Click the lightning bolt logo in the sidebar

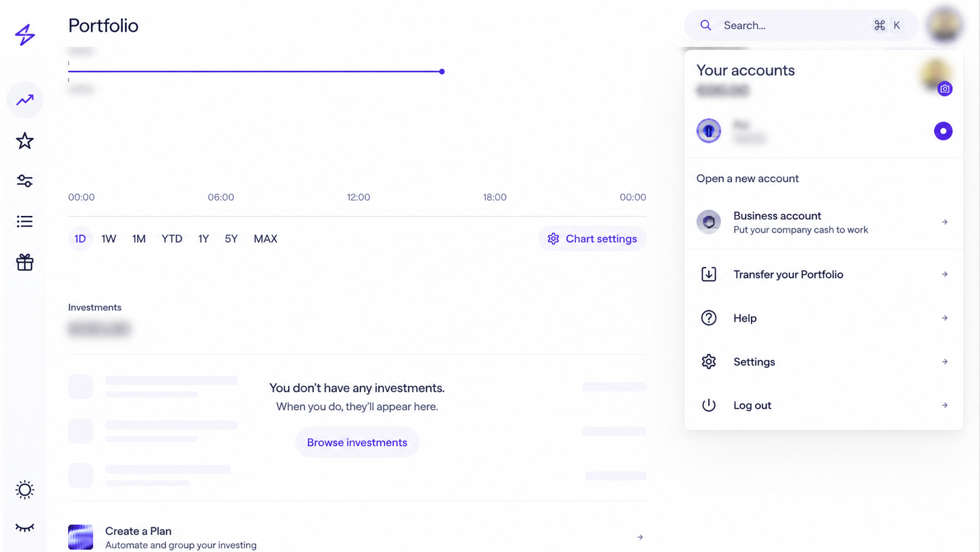coord(25,35)
